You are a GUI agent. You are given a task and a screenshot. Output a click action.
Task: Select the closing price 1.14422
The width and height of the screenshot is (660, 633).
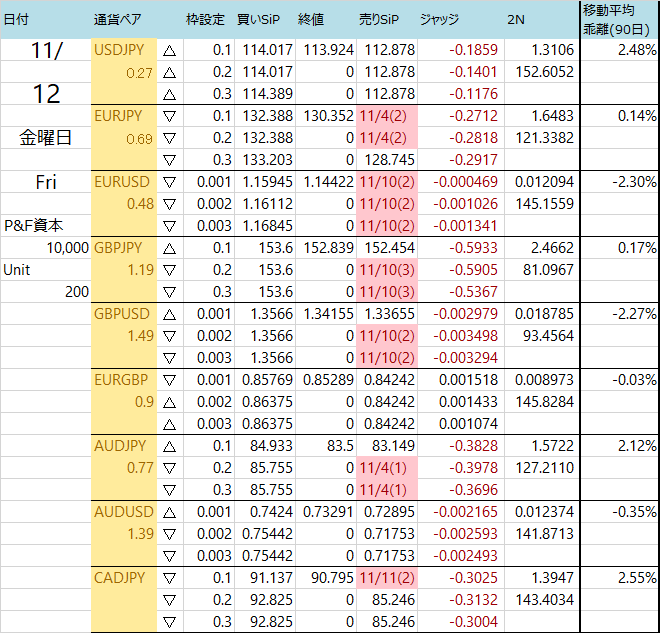[x=328, y=182]
